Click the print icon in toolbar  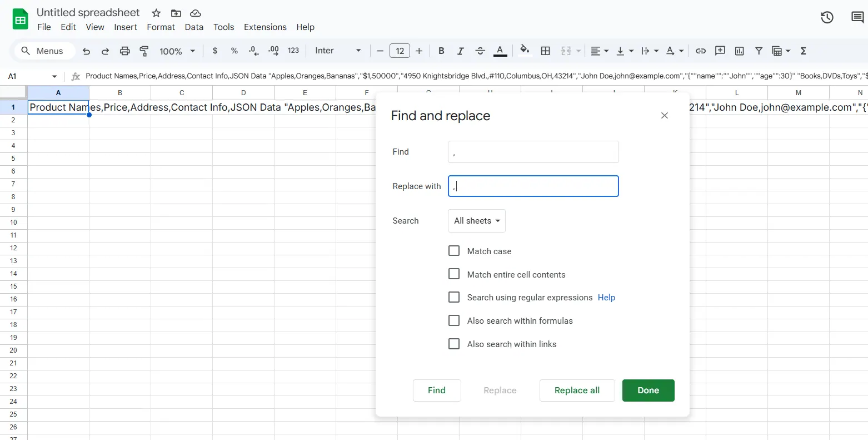point(124,51)
